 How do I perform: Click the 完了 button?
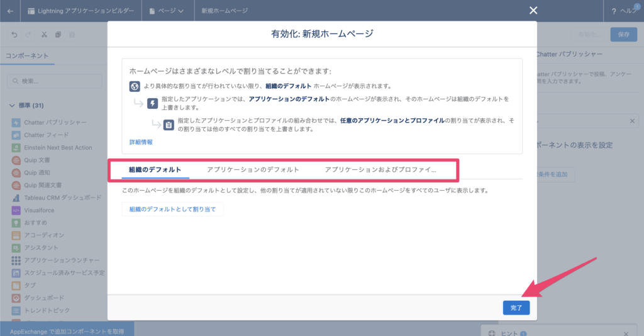click(x=516, y=308)
